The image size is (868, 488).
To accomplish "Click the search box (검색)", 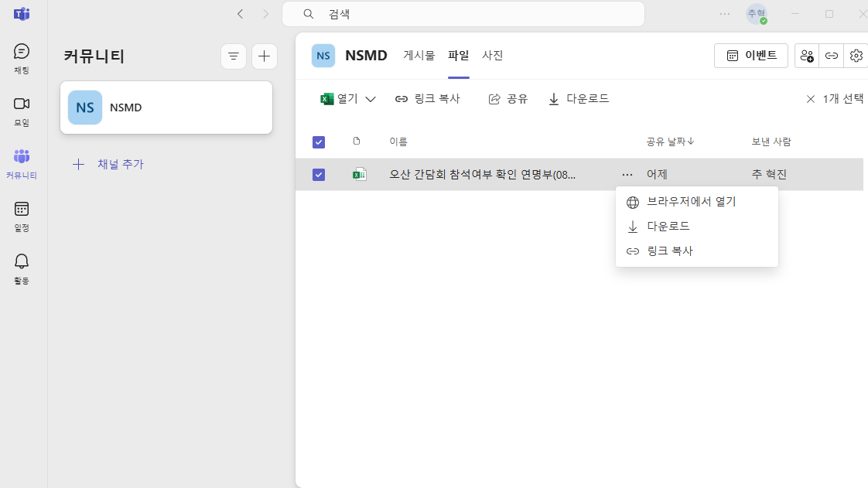I will pyautogui.click(x=463, y=14).
